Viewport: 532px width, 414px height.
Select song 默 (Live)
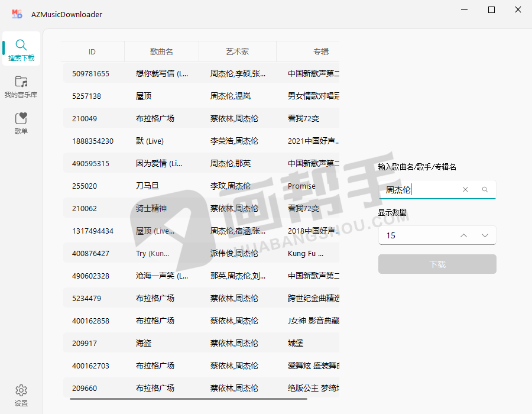[x=150, y=141]
